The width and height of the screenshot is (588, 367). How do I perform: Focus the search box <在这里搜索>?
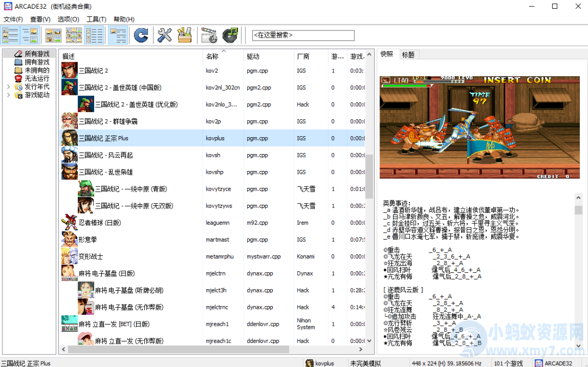tap(303, 35)
